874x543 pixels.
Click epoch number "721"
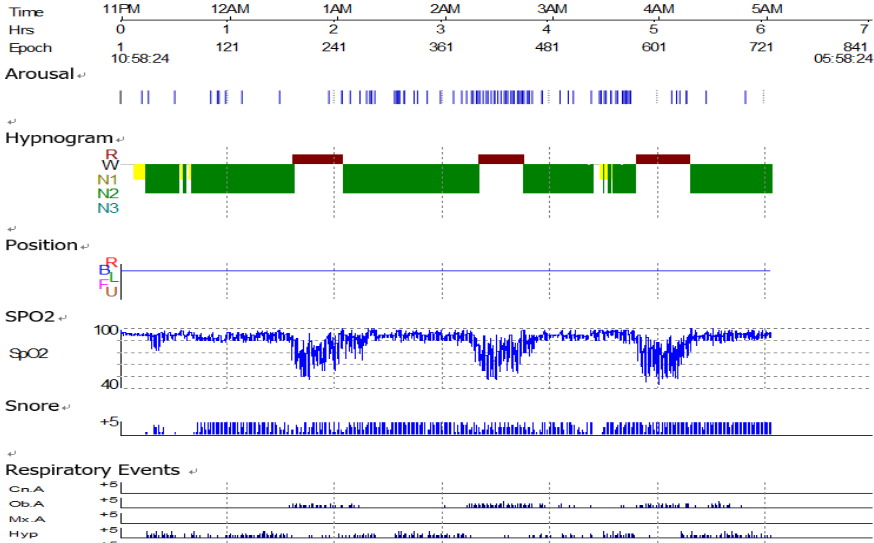tap(761, 47)
